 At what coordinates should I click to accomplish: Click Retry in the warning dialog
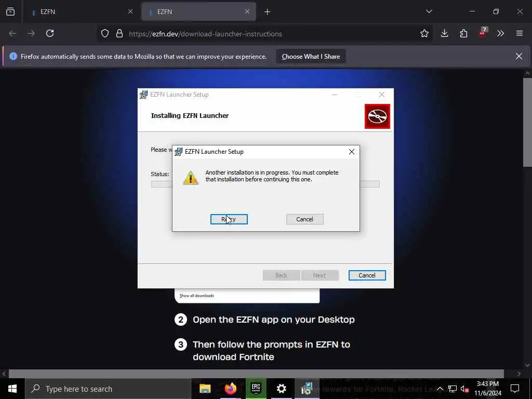pos(229,219)
